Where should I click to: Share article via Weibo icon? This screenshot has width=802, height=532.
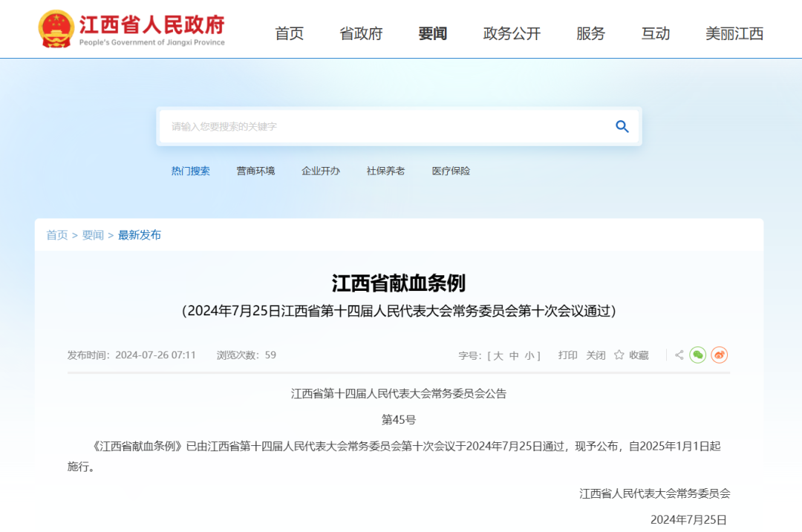[x=719, y=355]
